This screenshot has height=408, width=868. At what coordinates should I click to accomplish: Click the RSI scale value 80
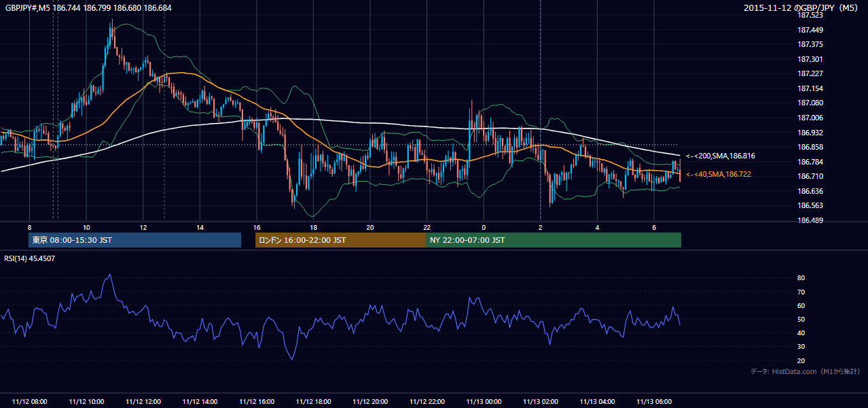[x=801, y=278]
